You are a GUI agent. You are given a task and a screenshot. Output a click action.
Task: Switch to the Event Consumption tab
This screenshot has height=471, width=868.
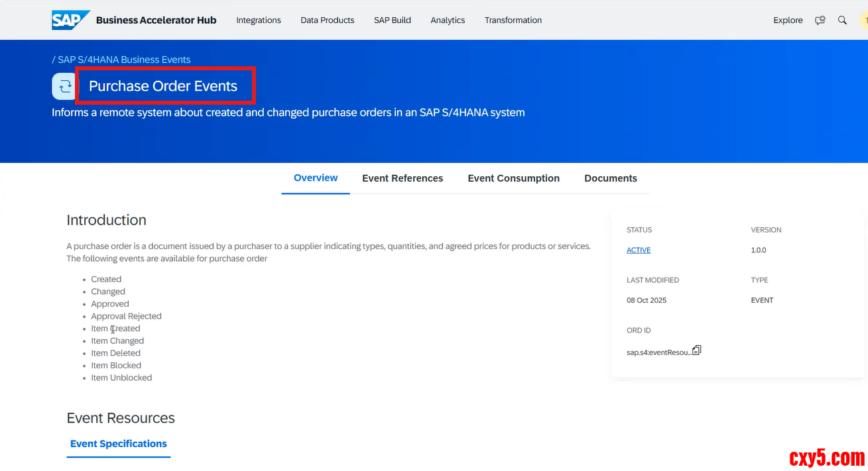tap(513, 179)
